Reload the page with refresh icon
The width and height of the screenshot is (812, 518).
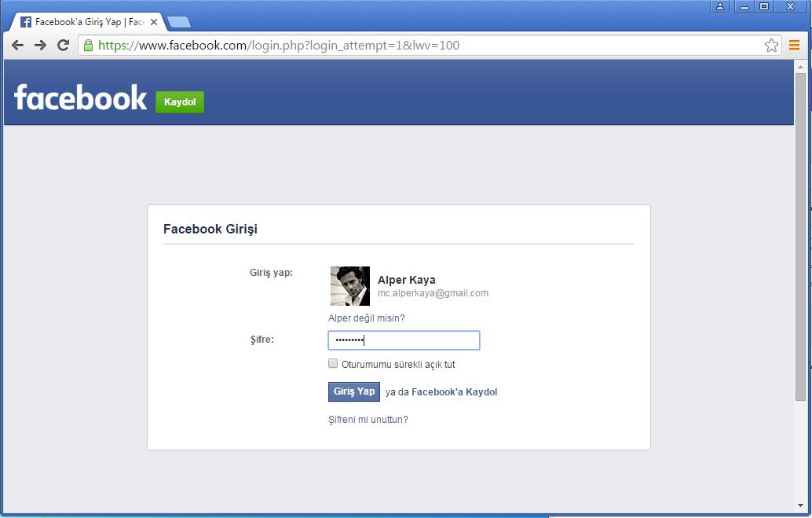pyautogui.click(x=64, y=46)
